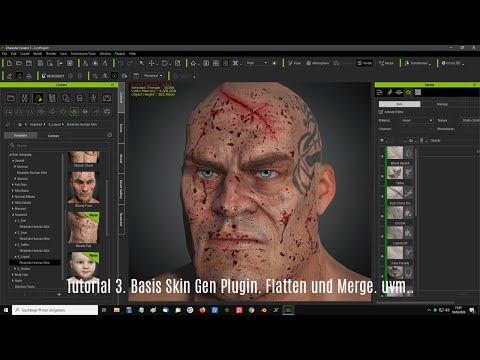Select the Bloody Face thumbnail

83,187
